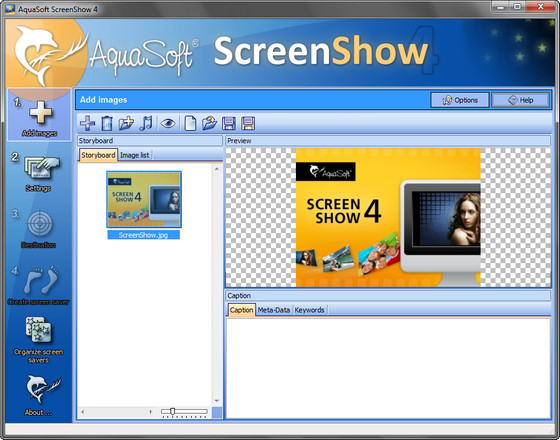
Task: Click the Save As floppy disk icon
Action: coord(248,124)
